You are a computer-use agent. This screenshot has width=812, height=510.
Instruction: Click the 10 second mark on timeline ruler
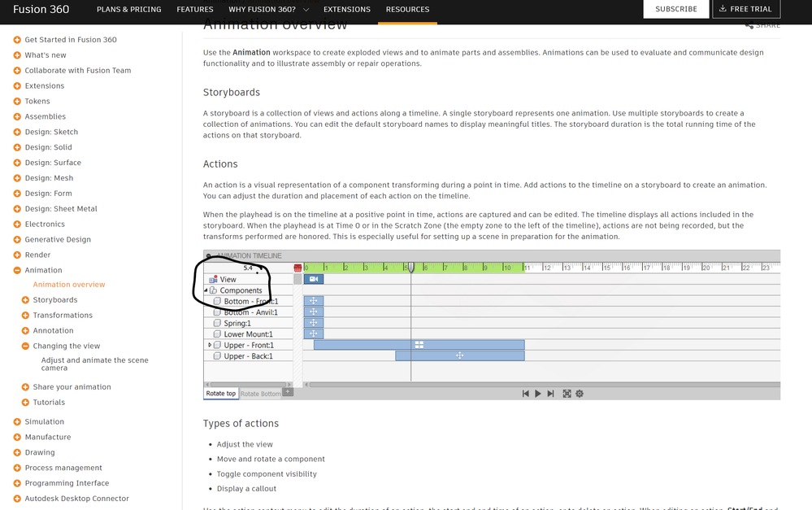(507, 268)
